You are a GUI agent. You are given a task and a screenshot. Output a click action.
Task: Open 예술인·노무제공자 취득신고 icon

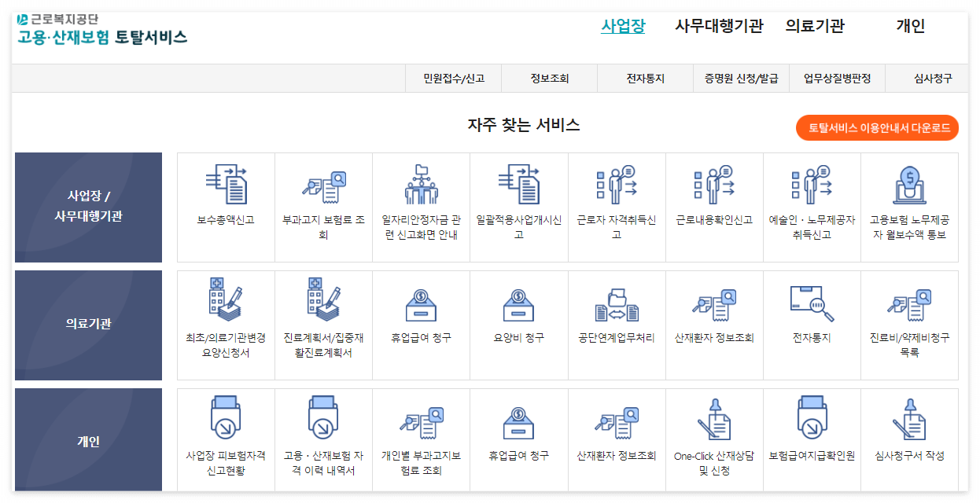(812, 185)
